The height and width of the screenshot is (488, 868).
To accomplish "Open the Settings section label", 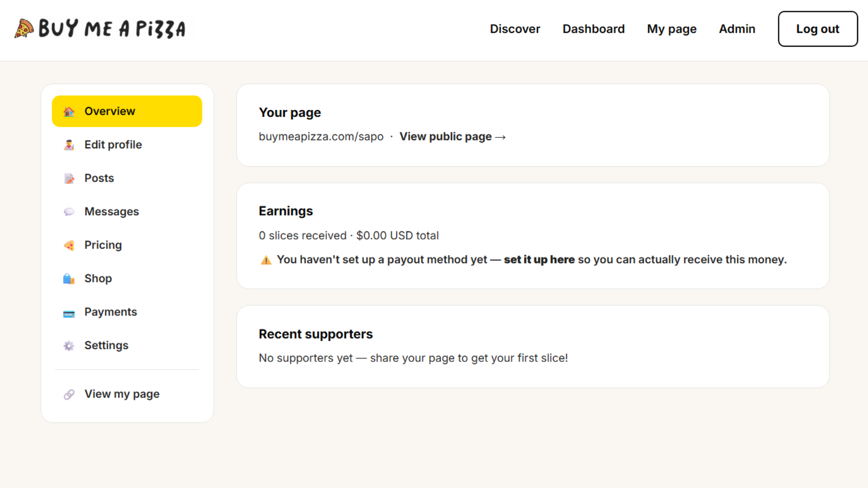I will 106,345.
